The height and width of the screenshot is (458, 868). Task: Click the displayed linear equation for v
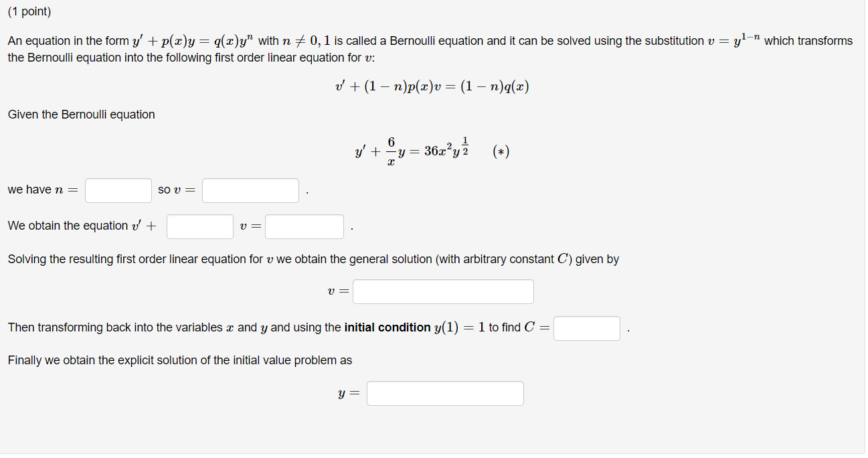(x=432, y=86)
